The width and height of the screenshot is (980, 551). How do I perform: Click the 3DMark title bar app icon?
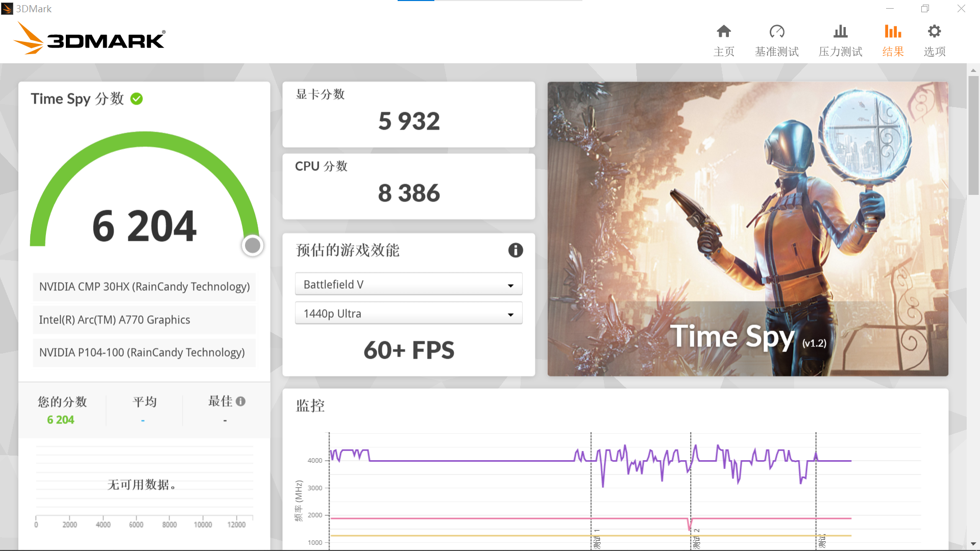(7, 9)
